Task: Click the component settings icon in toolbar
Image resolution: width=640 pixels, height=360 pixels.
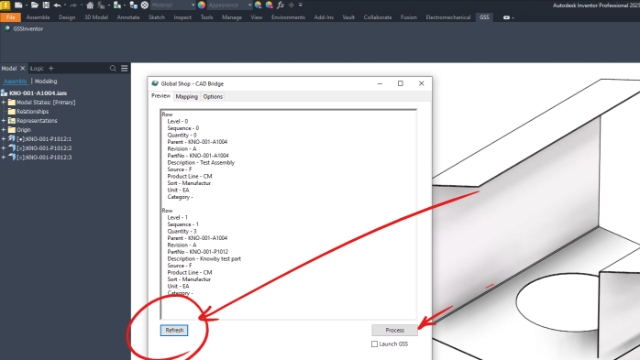Action: coord(133,5)
